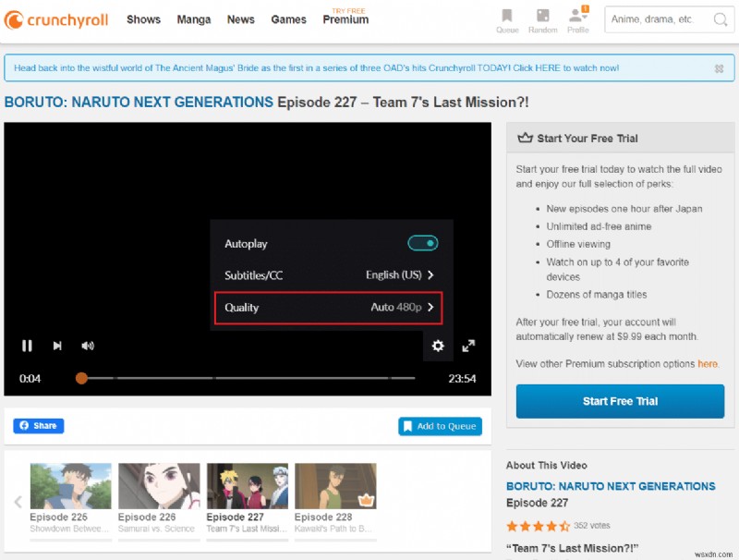Click the left carousel arrow
The height and width of the screenshot is (560, 739).
pos(17,501)
